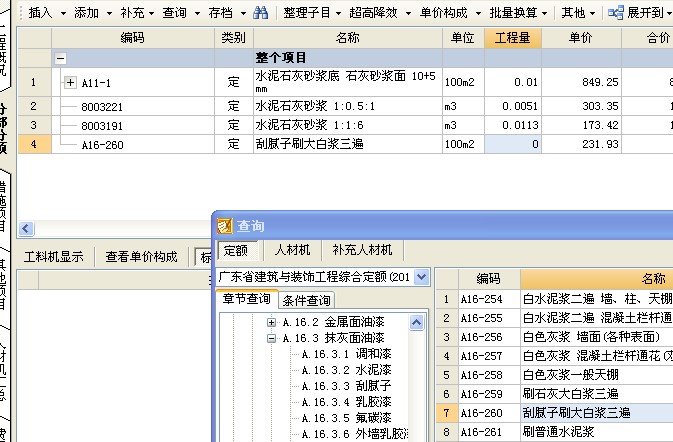Switch to the 补充人材机 tab
This screenshot has height=442, width=673.
[362, 250]
